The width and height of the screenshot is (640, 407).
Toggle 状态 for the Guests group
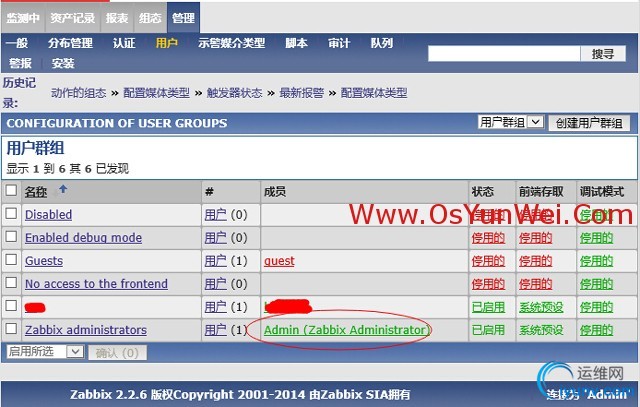click(488, 261)
